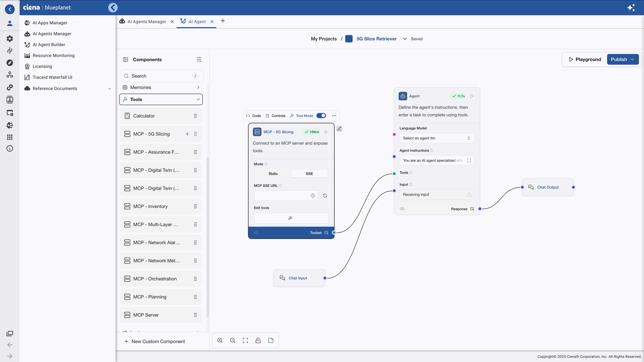Toggle Tool Mode switch
This screenshot has height=362, width=644.
pyautogui.click(x=321, y=116)
